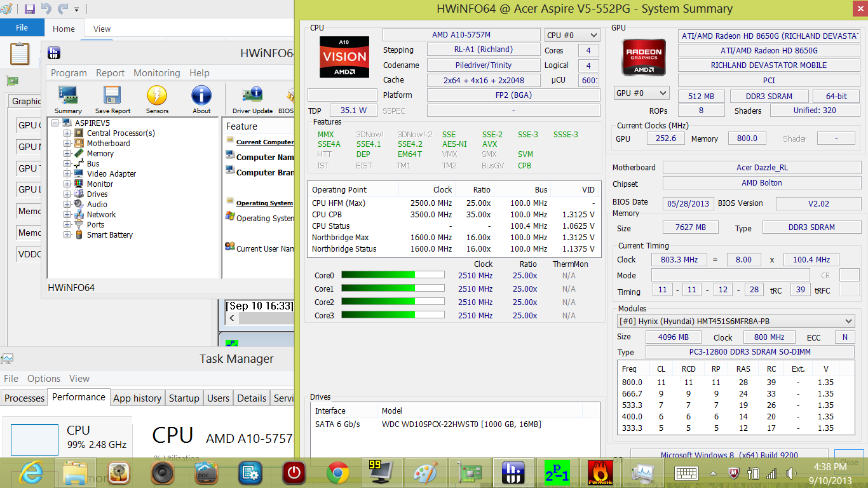The width and height of the screenshot is (868, 488).
Task: Switch to Task Manager Processes tab
Action: 25,398
